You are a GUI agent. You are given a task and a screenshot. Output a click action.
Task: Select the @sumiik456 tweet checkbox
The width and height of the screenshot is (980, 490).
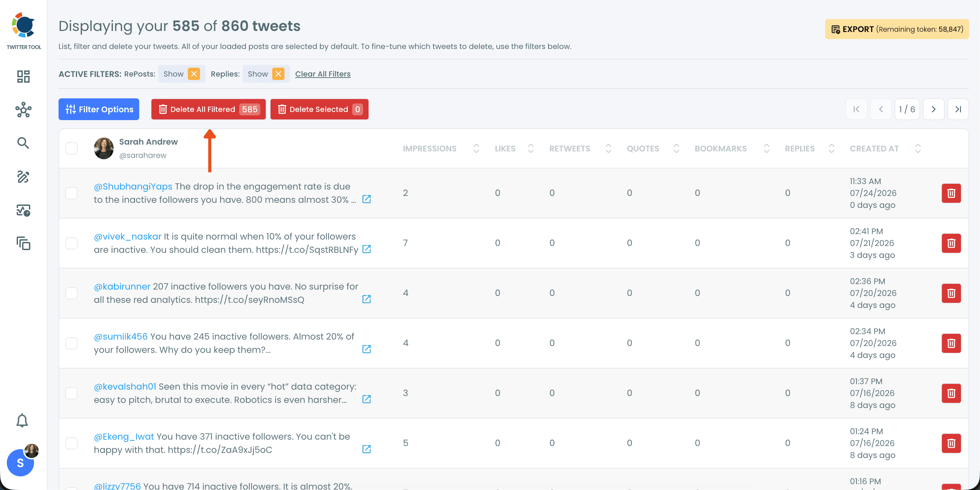71,343
